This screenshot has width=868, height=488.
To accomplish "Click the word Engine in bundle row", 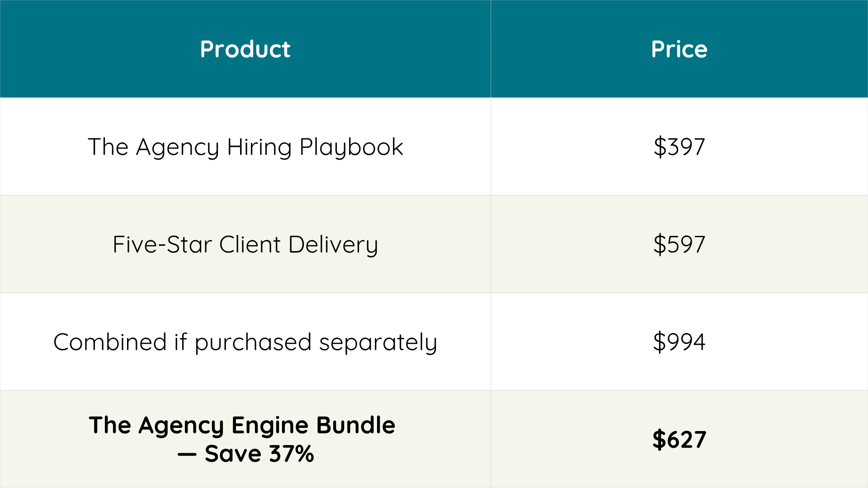I will click(270, 426).
